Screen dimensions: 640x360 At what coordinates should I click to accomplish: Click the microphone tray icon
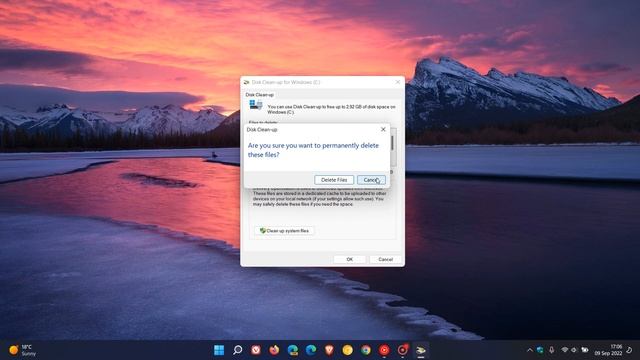pyautogui.click(x=551, y=350)
